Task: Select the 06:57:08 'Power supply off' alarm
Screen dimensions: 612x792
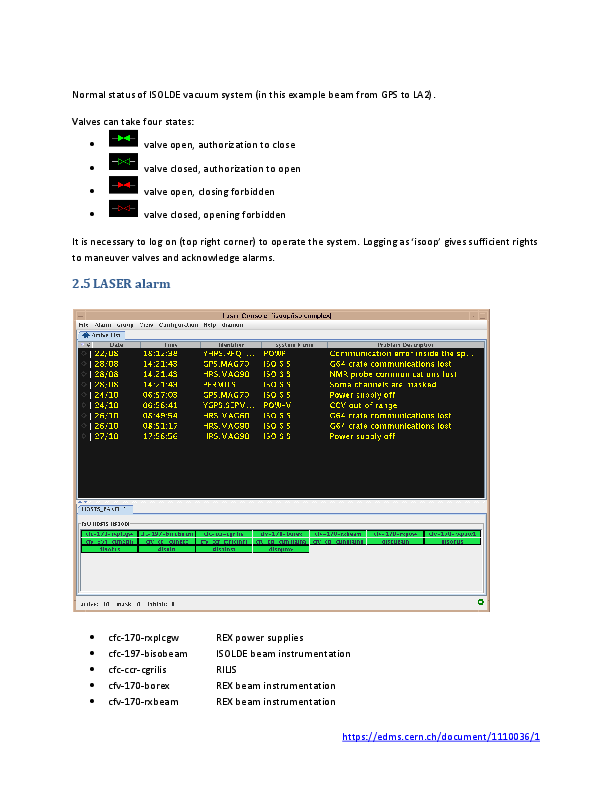Action: [x=281, y=395]
